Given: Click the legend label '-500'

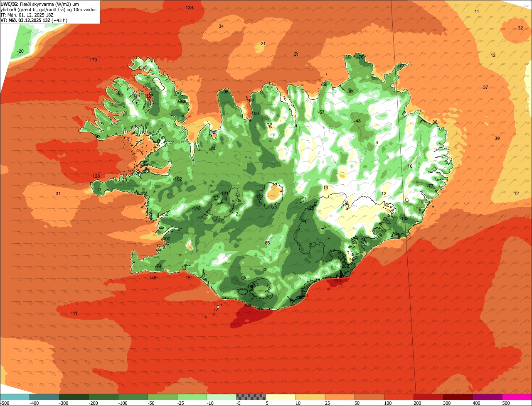Looking at the screenshot, I should tap(5, 403).
